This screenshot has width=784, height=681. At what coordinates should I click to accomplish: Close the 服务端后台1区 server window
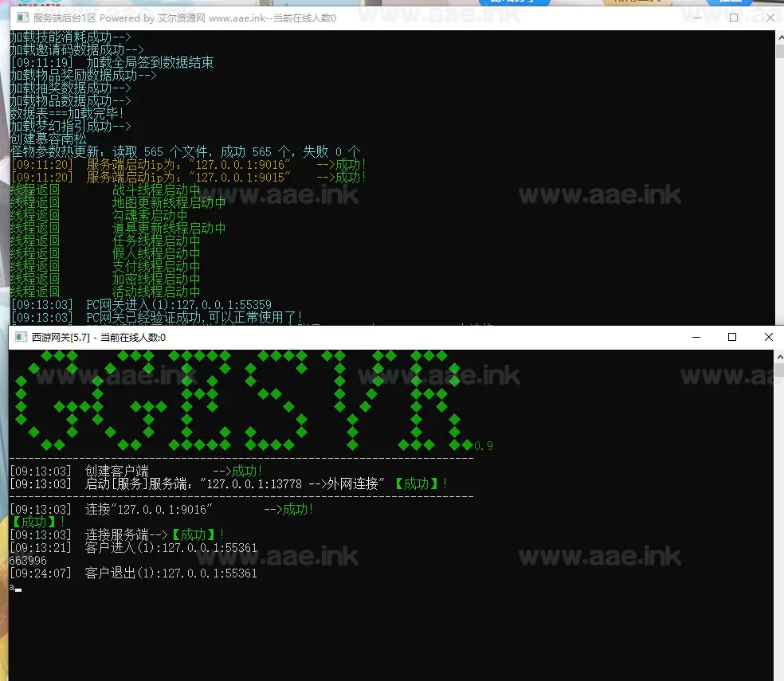(770, 18)
